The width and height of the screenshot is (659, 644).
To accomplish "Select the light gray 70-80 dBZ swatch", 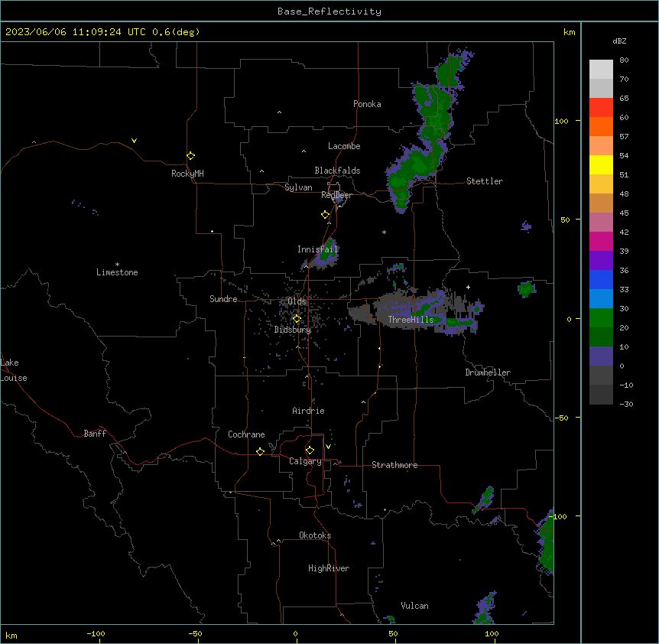I will point(601,70).
